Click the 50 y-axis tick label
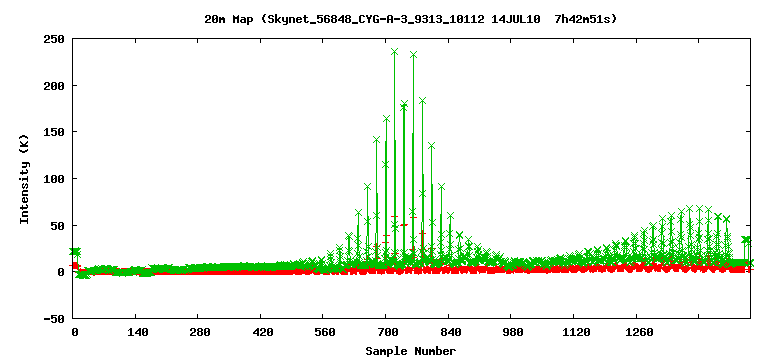 58,226
